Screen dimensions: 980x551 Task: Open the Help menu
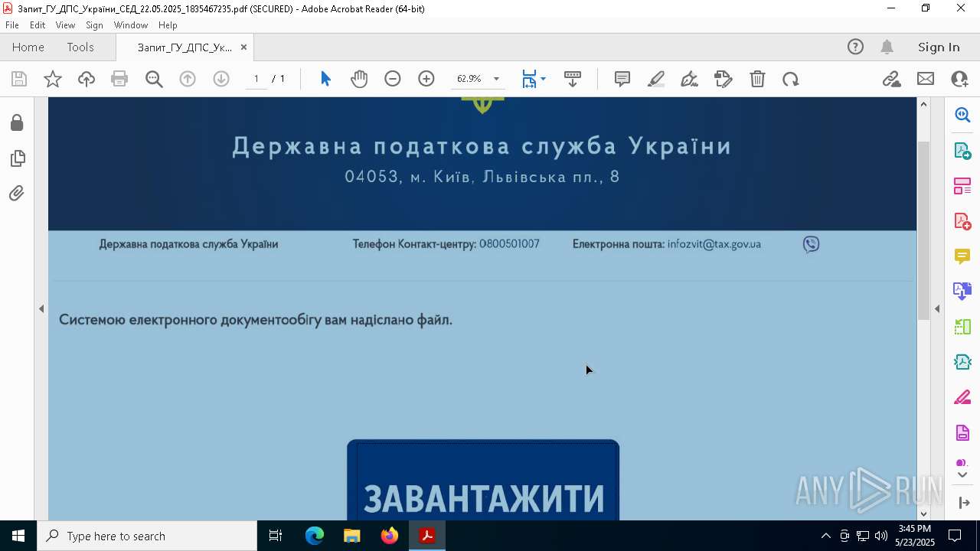pos(168,25)
